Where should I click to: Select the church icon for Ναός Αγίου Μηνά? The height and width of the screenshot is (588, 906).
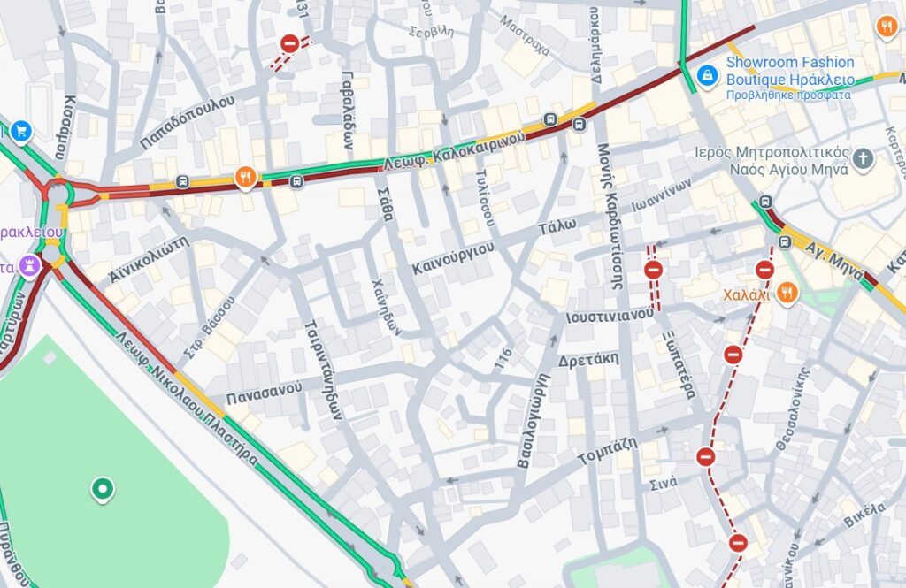point(863,159)
